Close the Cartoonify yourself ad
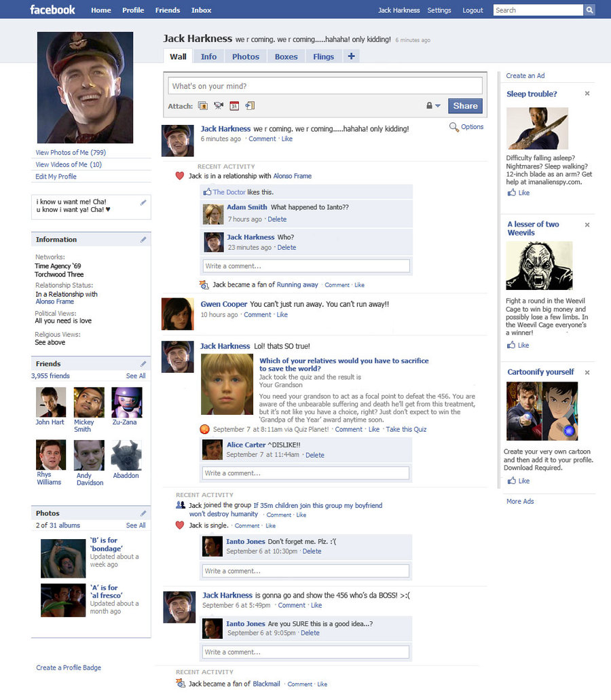This screenshot has width=611, height=700. (587, 372)
